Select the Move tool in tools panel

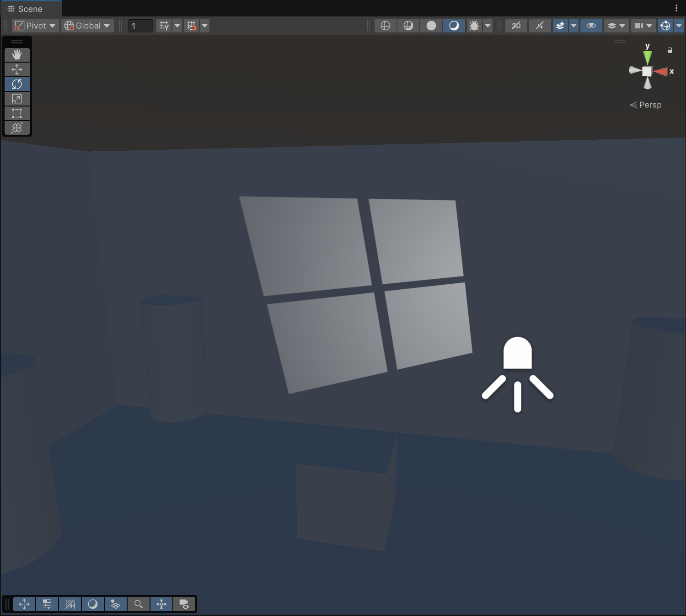point(17,69)
